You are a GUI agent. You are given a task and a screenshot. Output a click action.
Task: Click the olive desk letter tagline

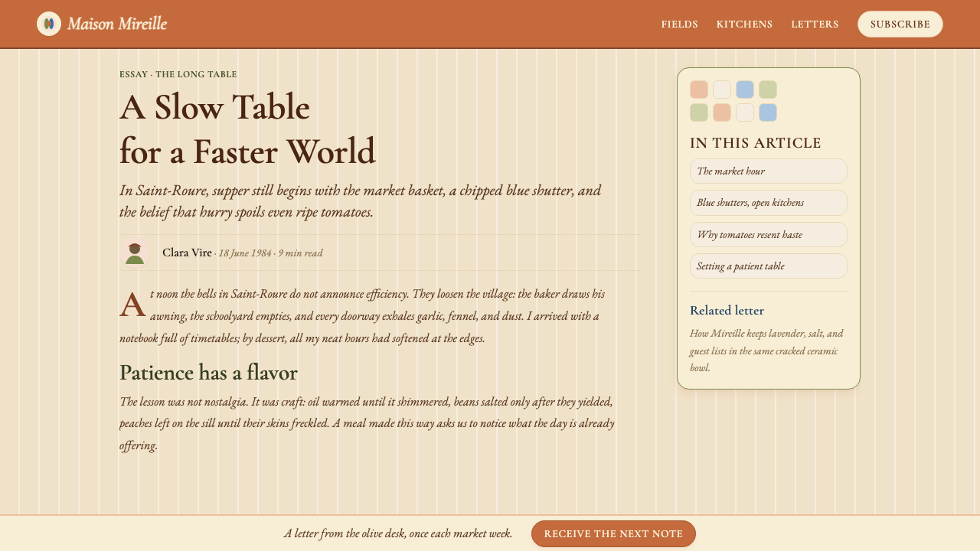tap(398, 533)
